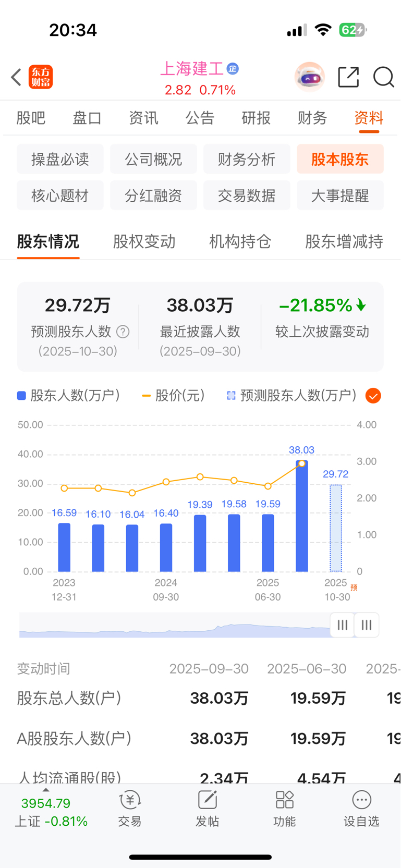This screenshot has height=868, width=401.
Task: Tap the 上海建工 stock title
Action: (192, 68)
